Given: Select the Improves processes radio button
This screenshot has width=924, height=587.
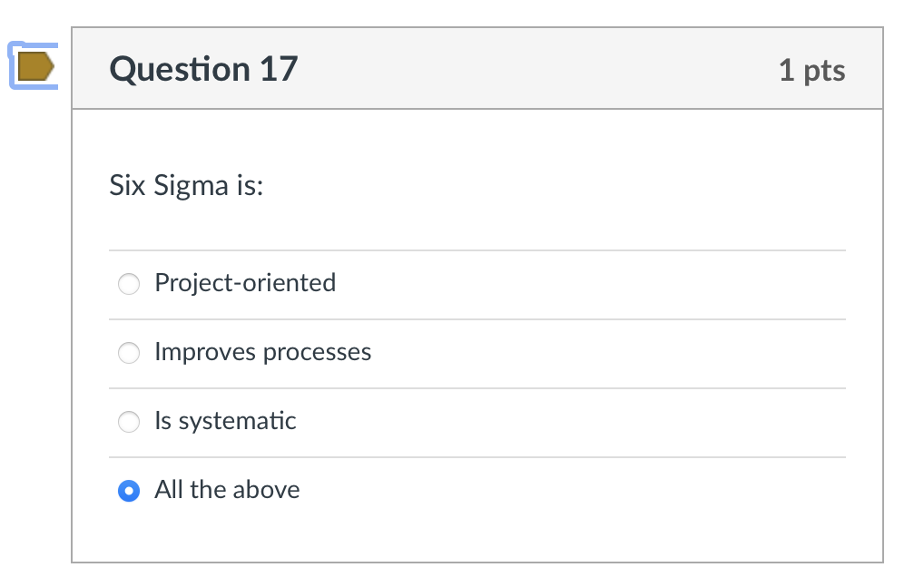Looking at the screenshot, I should 128,353.
